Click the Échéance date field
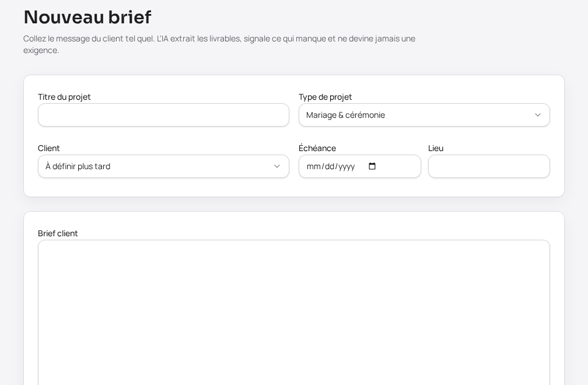The image size is (588, 385). [359, 166]
